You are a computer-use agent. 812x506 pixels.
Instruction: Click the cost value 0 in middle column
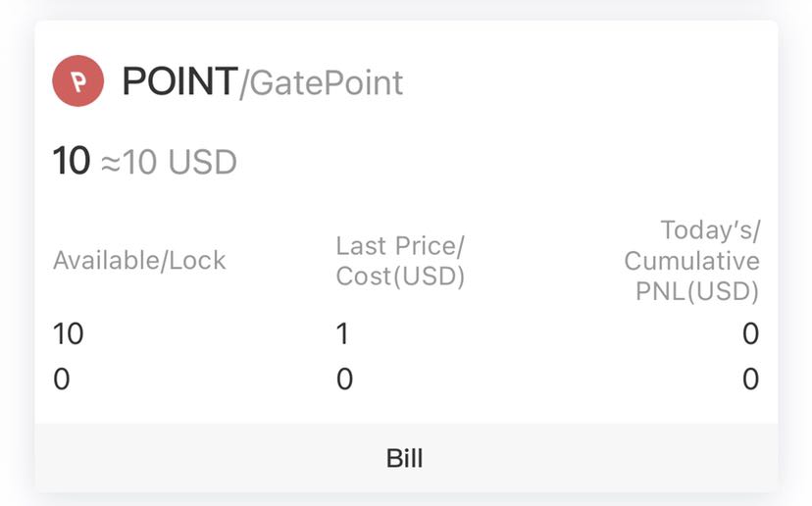click(345, 379)
